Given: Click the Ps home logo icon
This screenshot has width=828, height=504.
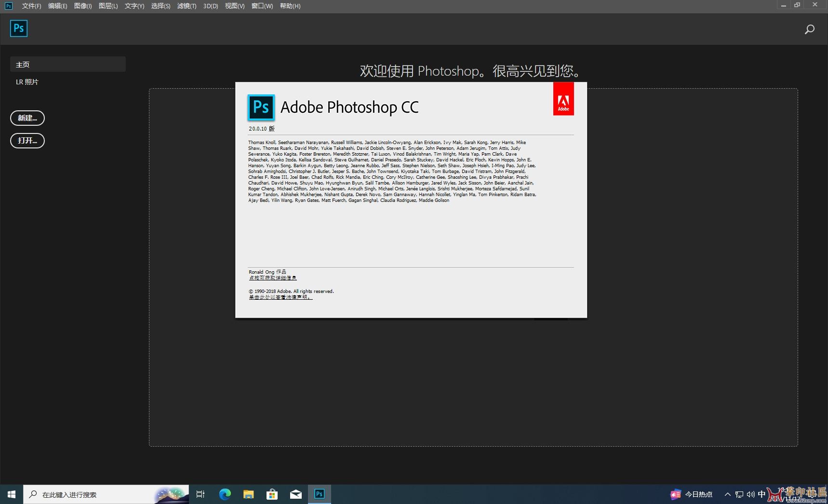Looking at the screenshot, I should [19, 28].
